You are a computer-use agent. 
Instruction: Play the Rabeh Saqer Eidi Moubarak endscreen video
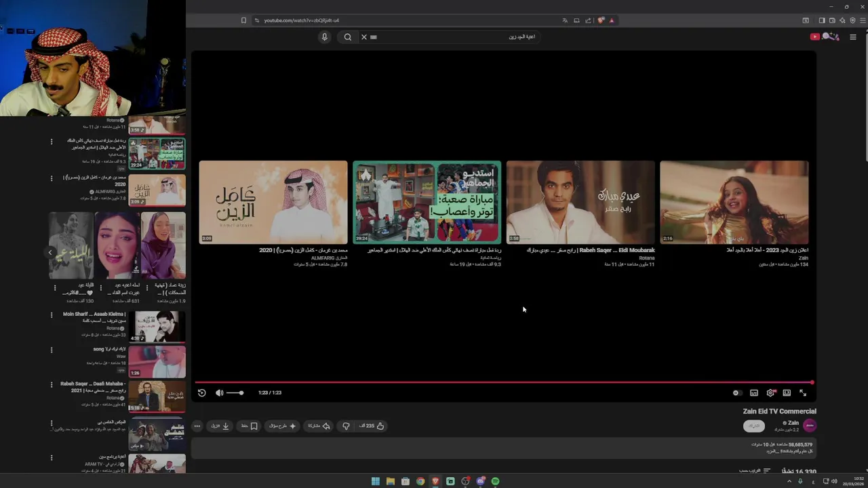[581, 202]
